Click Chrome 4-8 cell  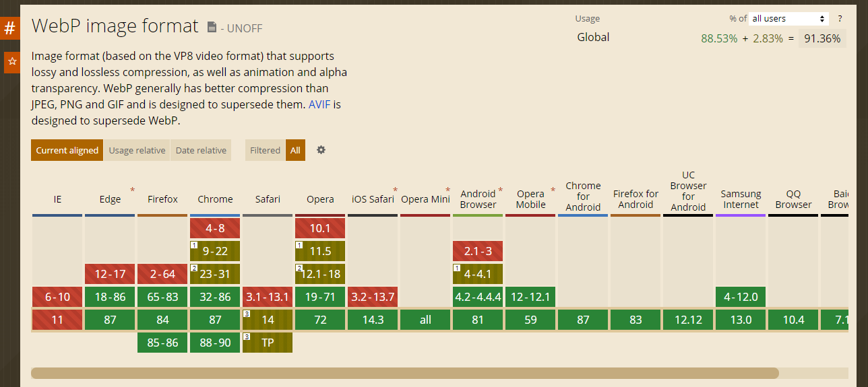tap(215, 228)
